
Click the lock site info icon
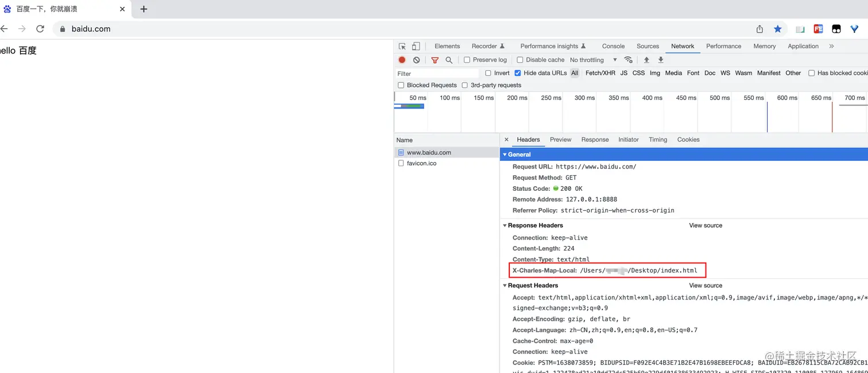point(63,29)
